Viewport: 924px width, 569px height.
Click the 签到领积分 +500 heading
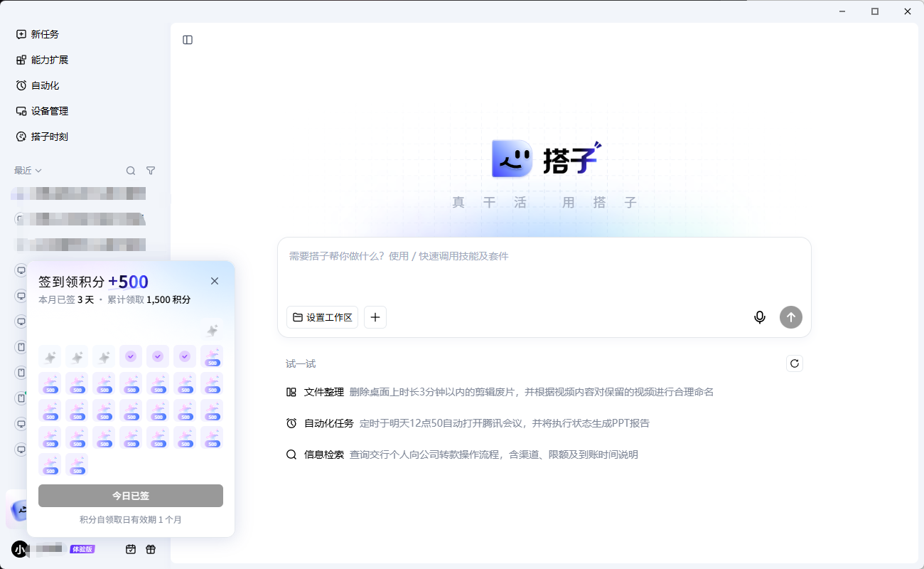(x=93, y=282)
